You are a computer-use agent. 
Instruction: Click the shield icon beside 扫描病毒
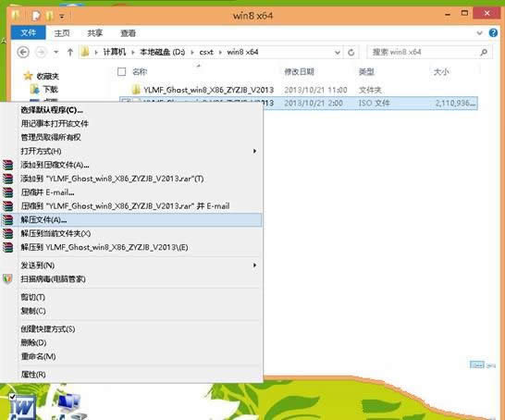pos(7,279)
